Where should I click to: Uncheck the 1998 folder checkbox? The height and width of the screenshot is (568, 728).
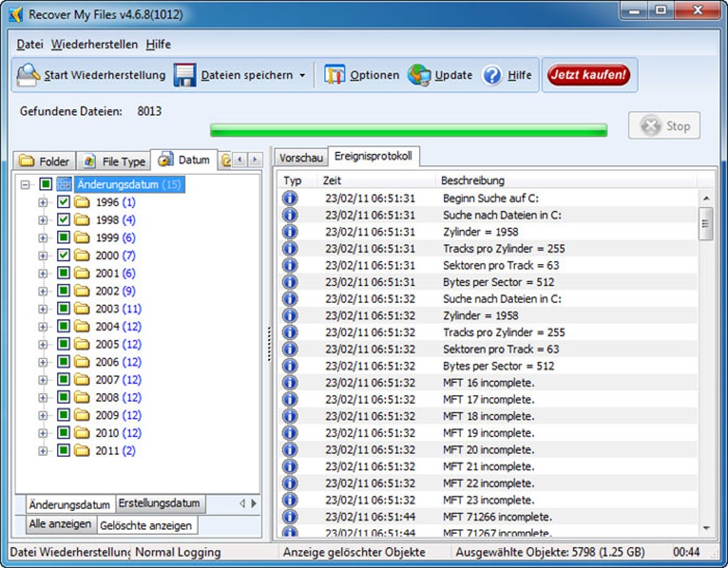click(64, 220)
